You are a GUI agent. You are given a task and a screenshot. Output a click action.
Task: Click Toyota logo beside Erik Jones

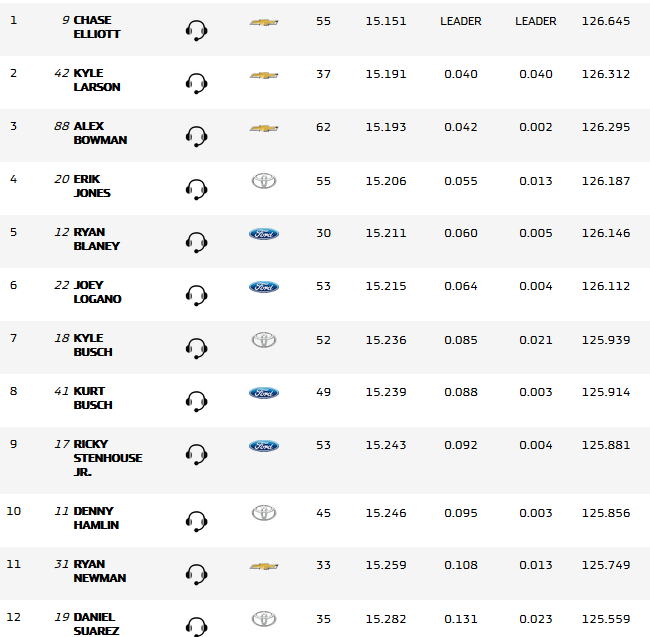264,181
